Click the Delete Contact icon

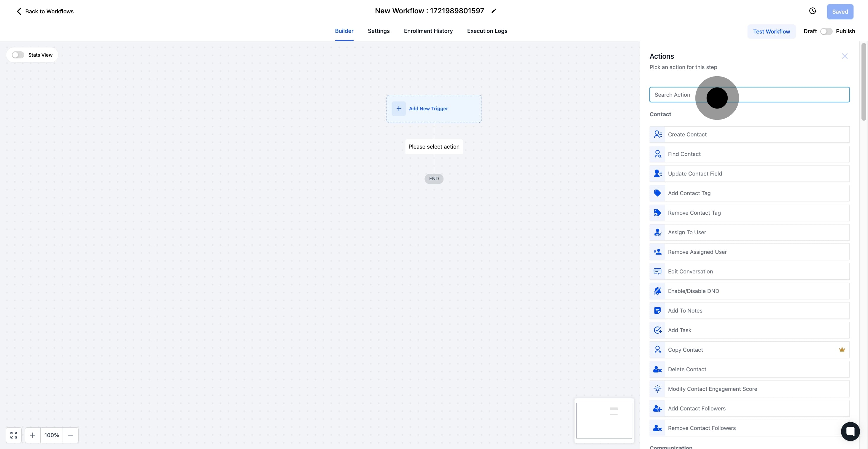point(657,369)
